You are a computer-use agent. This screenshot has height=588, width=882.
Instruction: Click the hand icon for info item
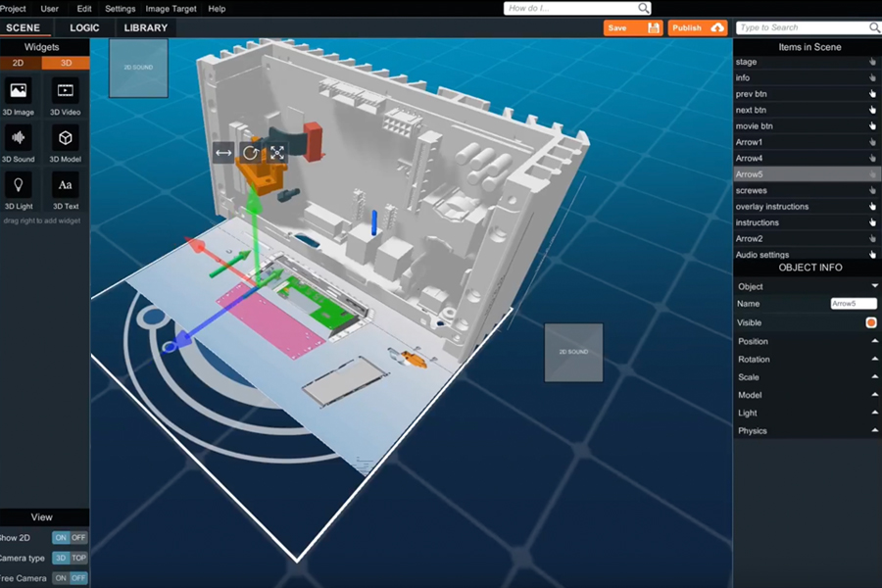[x=872, y=77]
